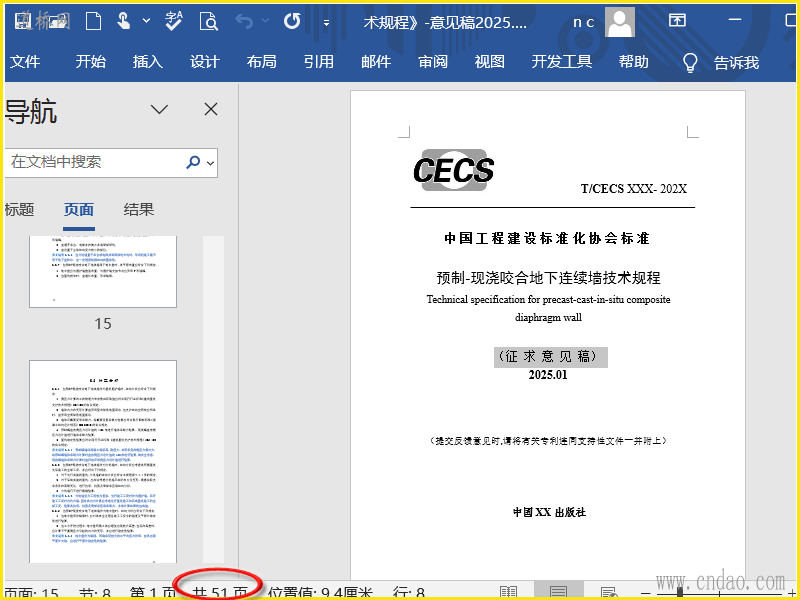This screenshot has width=800, height=600.
Task: Minimize the Word window
Action: pos(735,20)
